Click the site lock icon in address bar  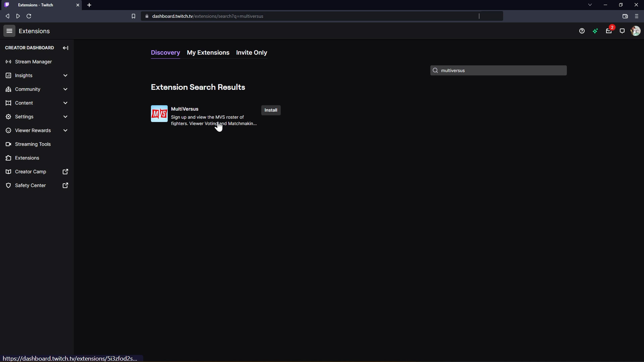point(147,16)
